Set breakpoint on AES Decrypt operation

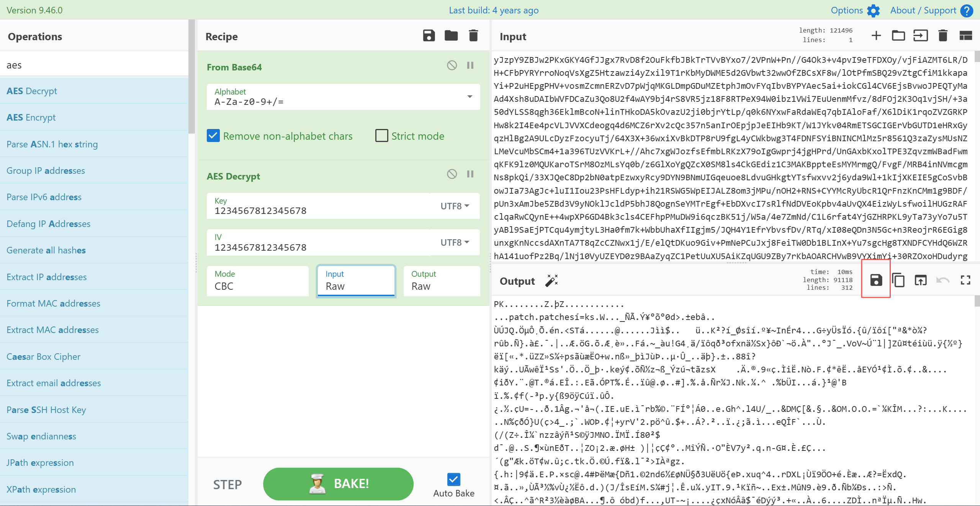(x=470, y=174)
